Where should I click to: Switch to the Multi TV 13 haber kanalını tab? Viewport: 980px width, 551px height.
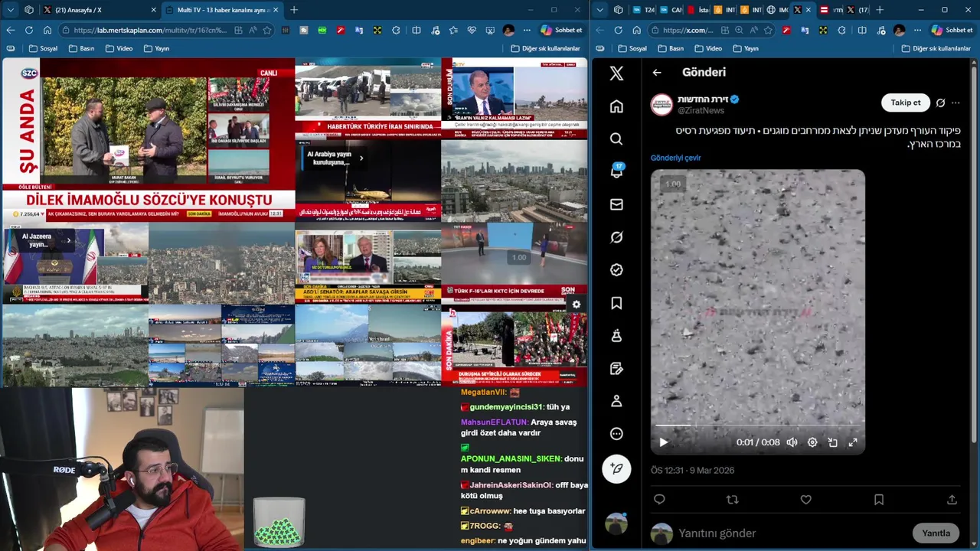[222, 10]
